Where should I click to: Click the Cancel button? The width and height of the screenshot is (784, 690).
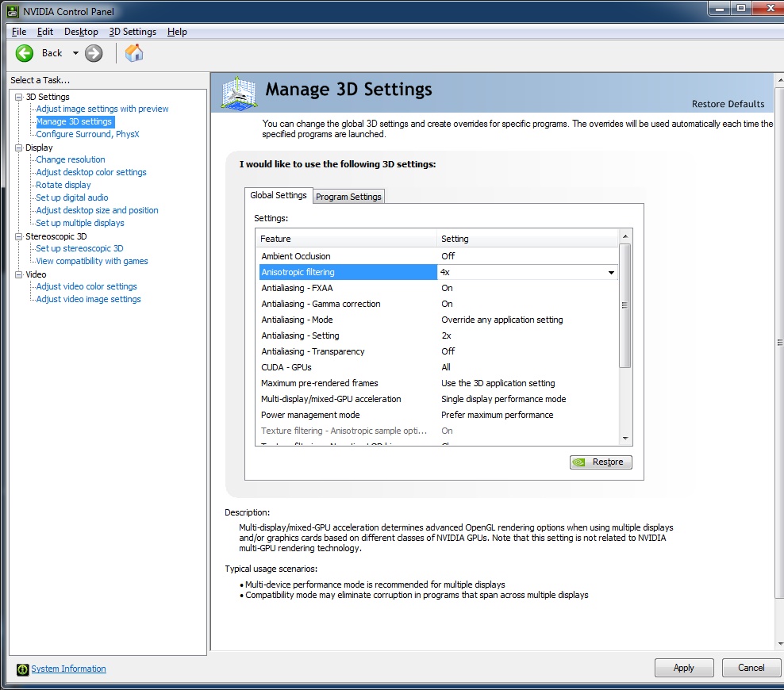pos(751,668)
